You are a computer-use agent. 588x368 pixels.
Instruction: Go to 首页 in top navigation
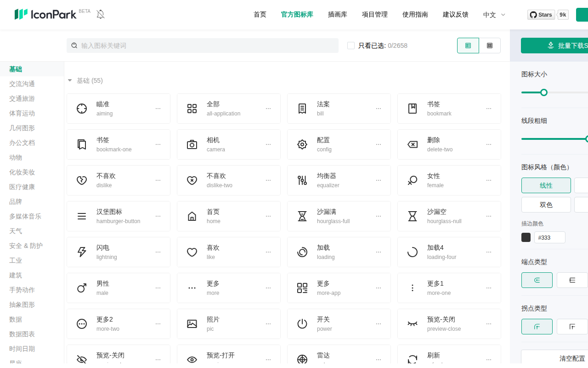[x=260, y=15]
